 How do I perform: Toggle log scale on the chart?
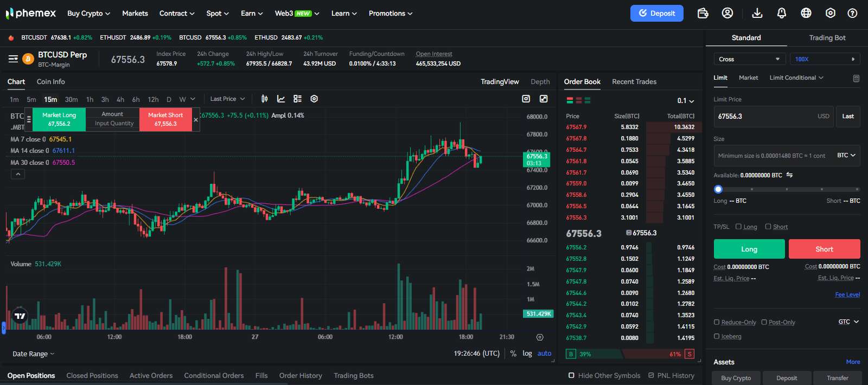pos(527,354)
